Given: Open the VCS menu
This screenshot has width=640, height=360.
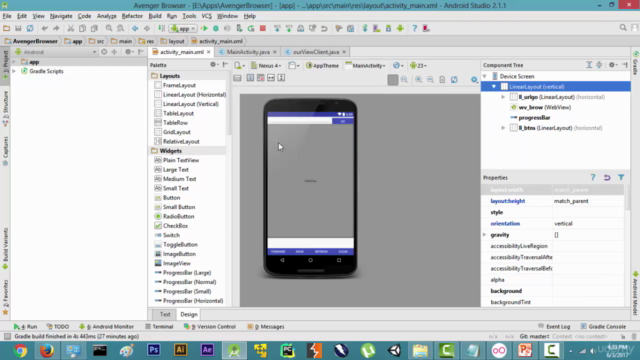Looking at the screenshot, I should [207, 16].
